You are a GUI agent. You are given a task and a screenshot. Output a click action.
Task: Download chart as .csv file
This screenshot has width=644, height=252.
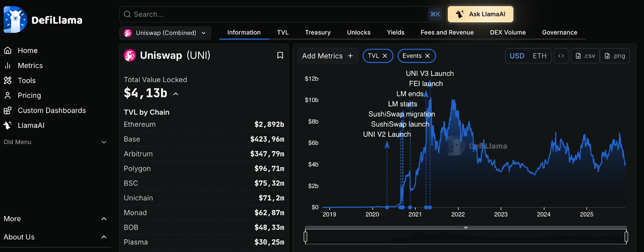[x=585, y=56]
